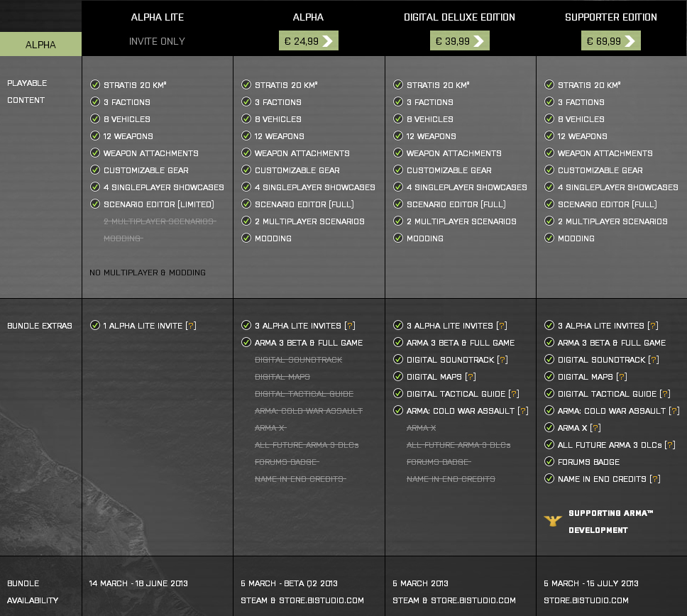Open help for Digital Deluxe 3 Alpha Lite Invites
Viewport: 687px width, 616px height.
point(502,326)
